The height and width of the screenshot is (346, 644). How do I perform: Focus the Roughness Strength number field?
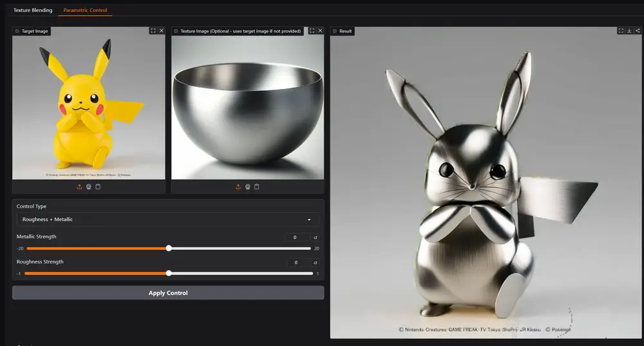tap(298, 262)
